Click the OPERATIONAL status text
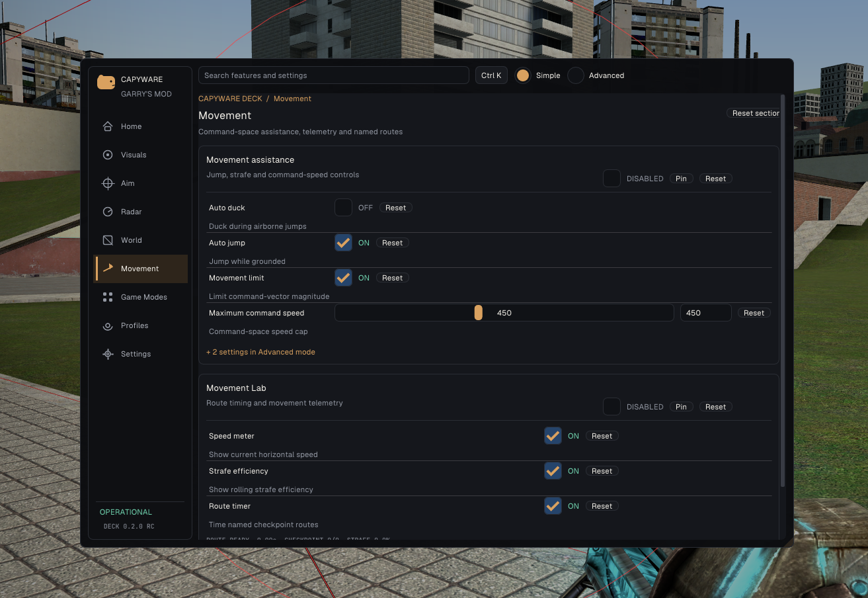The image size is (868, 598). click(126, 512)
